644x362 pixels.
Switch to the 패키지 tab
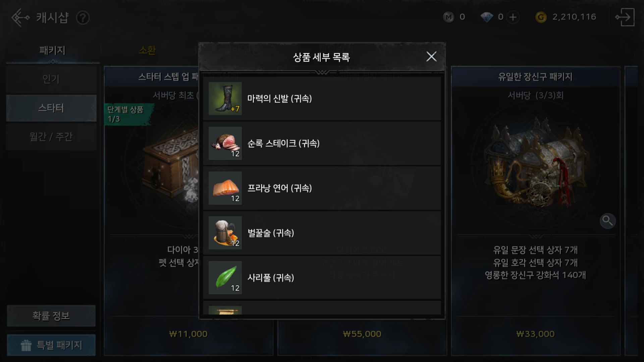coord(52,51)
